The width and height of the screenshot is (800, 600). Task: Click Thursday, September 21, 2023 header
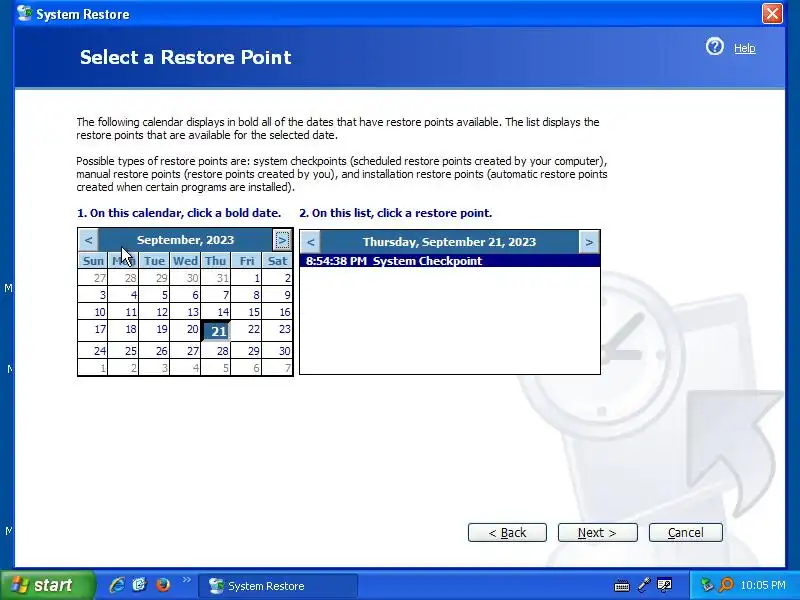449,242
